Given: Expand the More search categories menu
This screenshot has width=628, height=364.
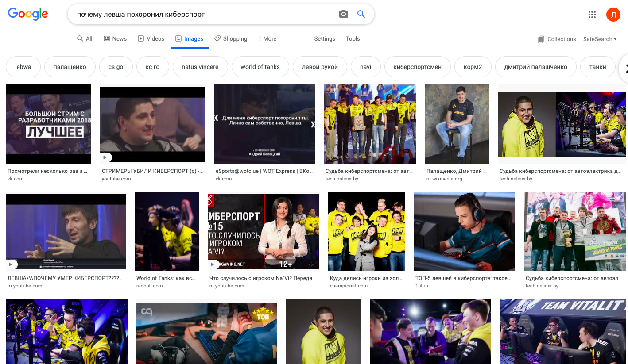Looking at the screenshot, I should click(x=267, y=38).
